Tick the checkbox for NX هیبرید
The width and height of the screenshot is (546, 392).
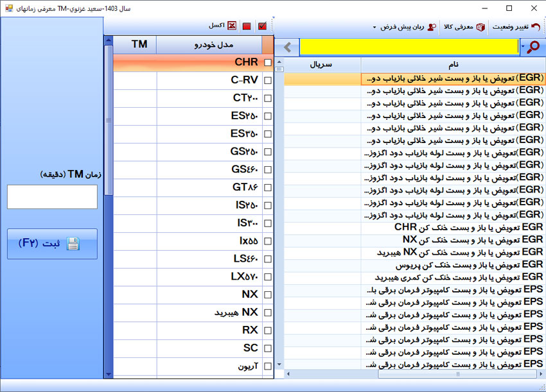267,312
